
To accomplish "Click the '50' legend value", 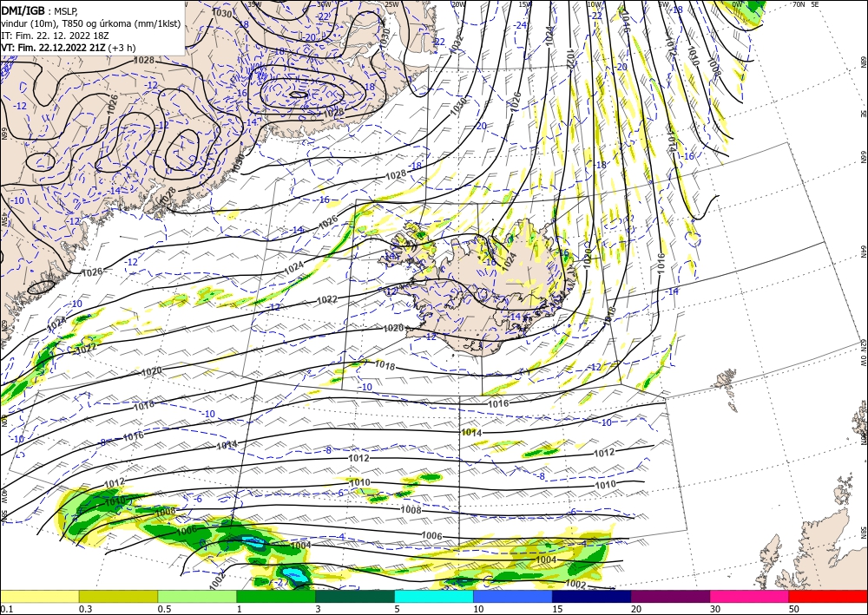I will (794, 609).
